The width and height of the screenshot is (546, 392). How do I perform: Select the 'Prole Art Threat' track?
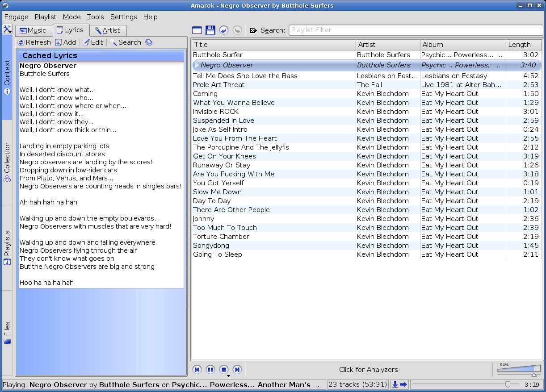click(x=366, y=85)
